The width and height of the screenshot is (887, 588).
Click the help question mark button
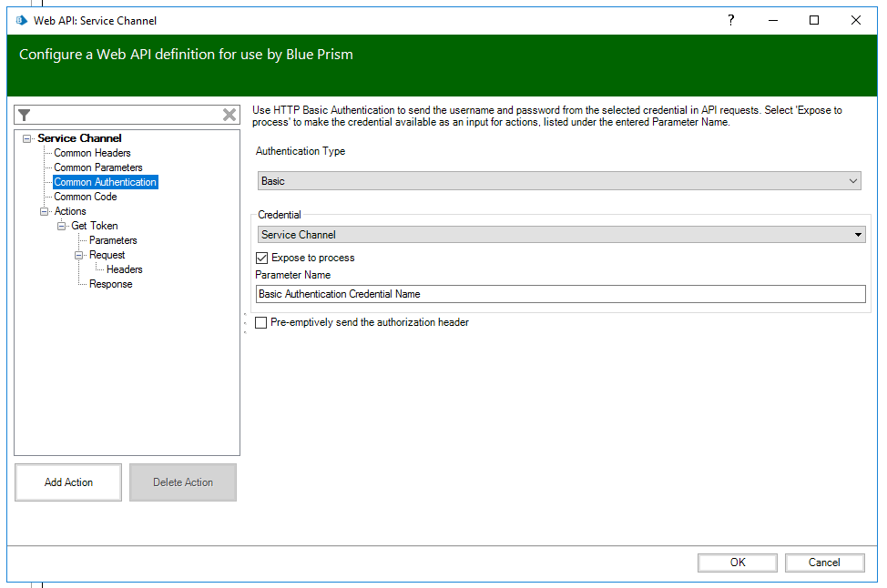730,20
